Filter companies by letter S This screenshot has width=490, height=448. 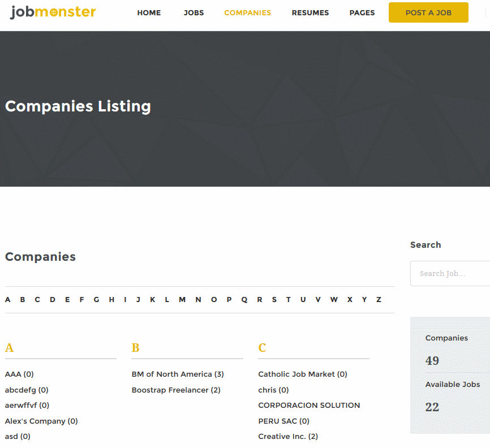[x=274, y=300]
